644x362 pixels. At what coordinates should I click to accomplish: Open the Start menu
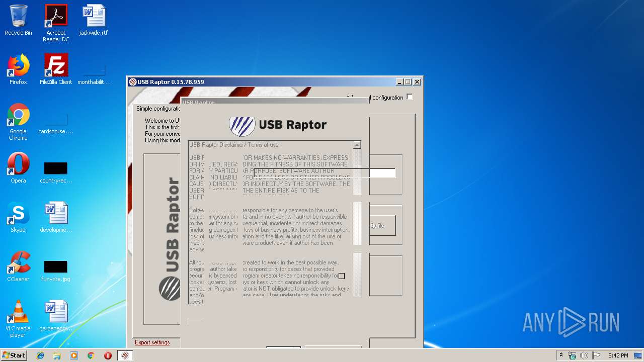click(x=14, y=355)
